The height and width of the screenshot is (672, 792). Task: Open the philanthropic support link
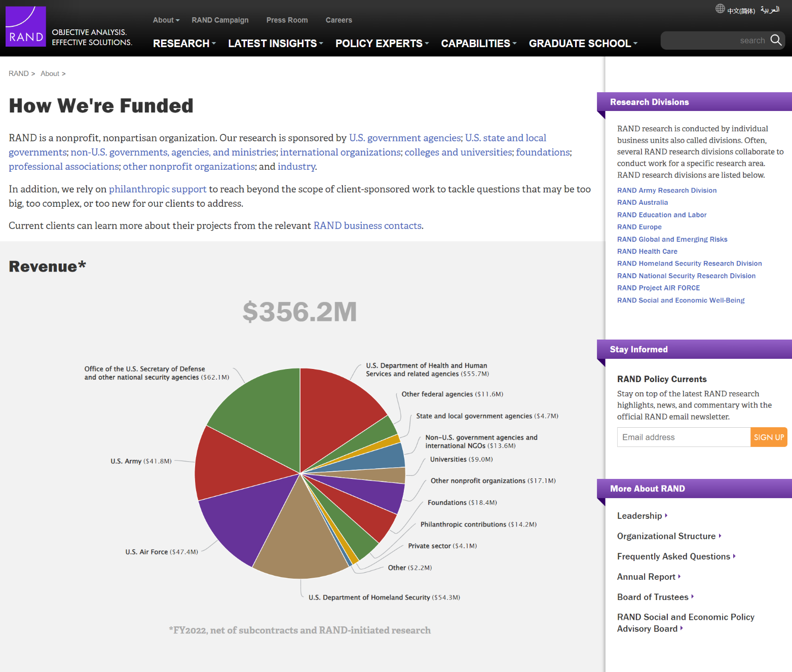[x=158, y=189]
